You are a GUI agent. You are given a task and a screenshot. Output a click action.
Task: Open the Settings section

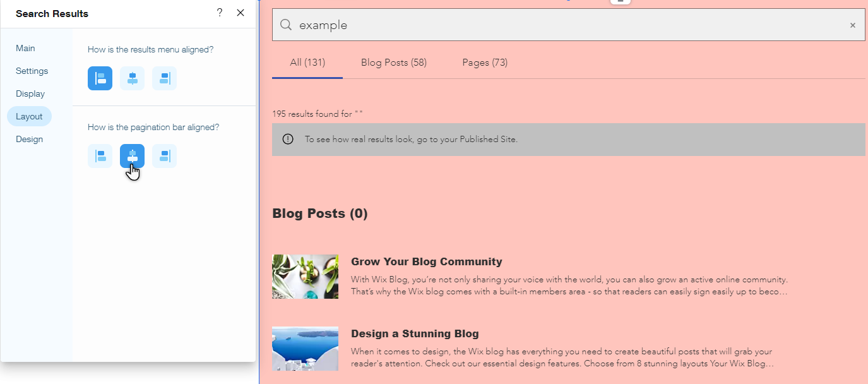pos(32,71)
